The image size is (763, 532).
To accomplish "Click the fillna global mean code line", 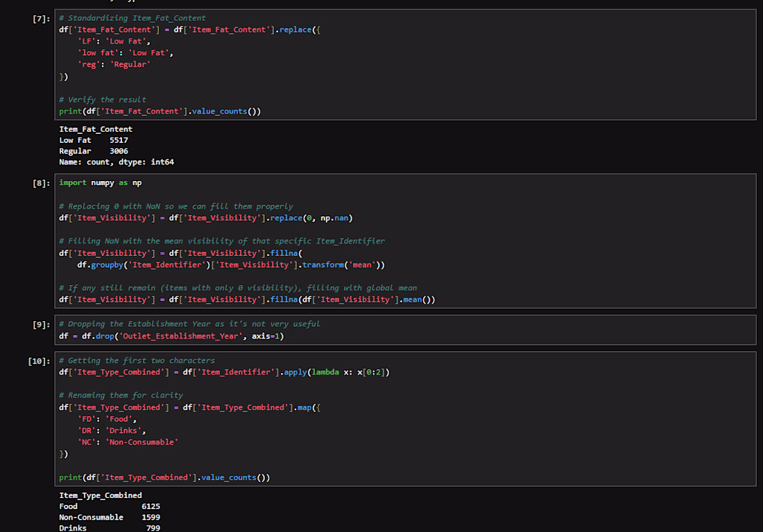I will click(x=247, y=300).
